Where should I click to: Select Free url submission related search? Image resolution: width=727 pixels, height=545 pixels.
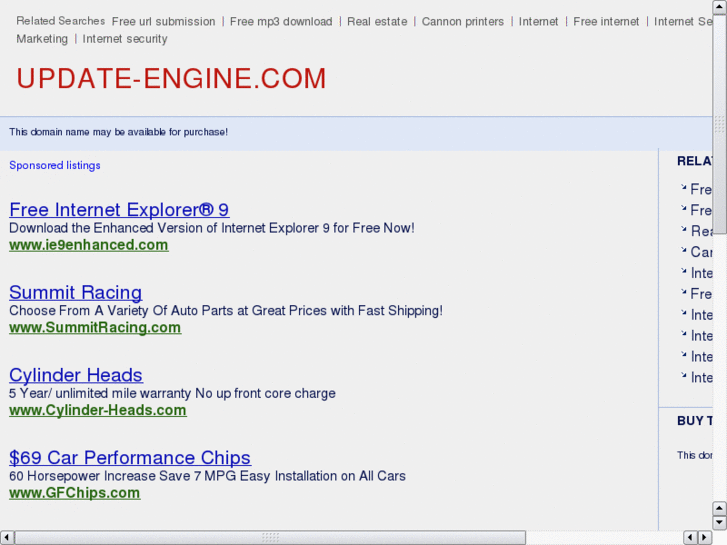[163, 22]
